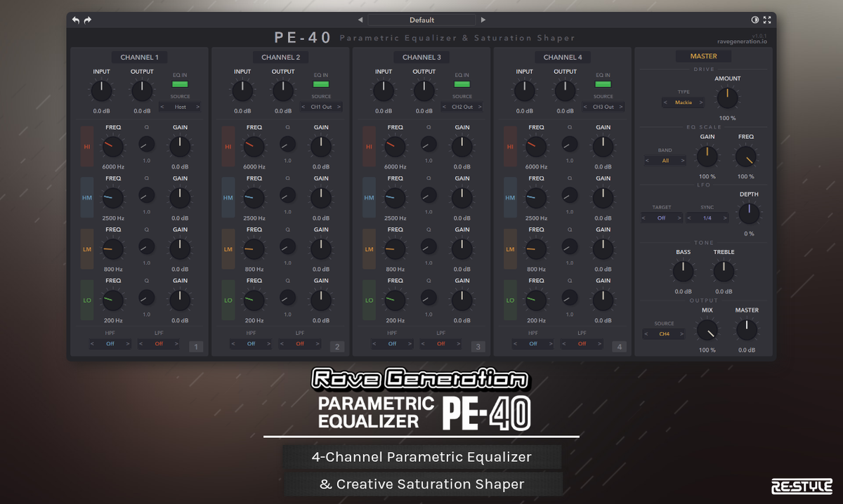This screenshot has height=504, width=843.
Task: Click Channel 1 HPF Off selector
Action: click(x=110, y=344)
